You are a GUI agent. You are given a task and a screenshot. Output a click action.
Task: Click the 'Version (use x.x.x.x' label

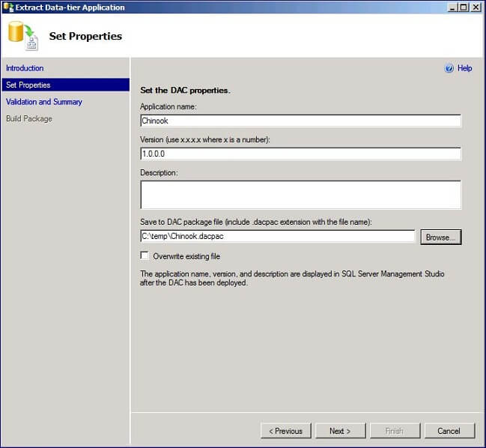(205, 140)
